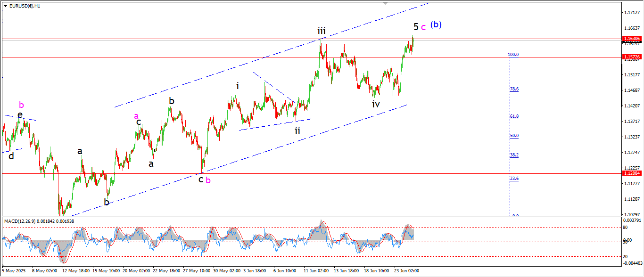Select the wave label ii
The image size is (644, 277).
point(297,130)
